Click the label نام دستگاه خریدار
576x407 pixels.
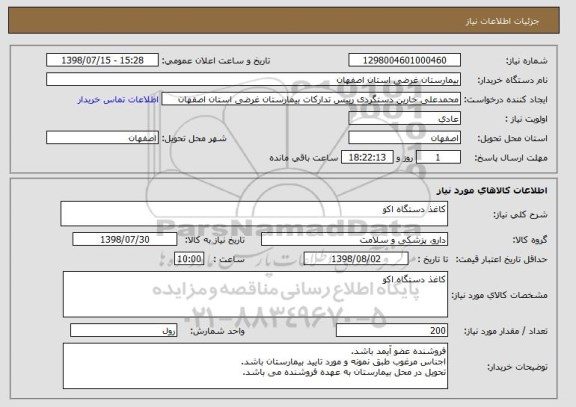coord(512,80)
